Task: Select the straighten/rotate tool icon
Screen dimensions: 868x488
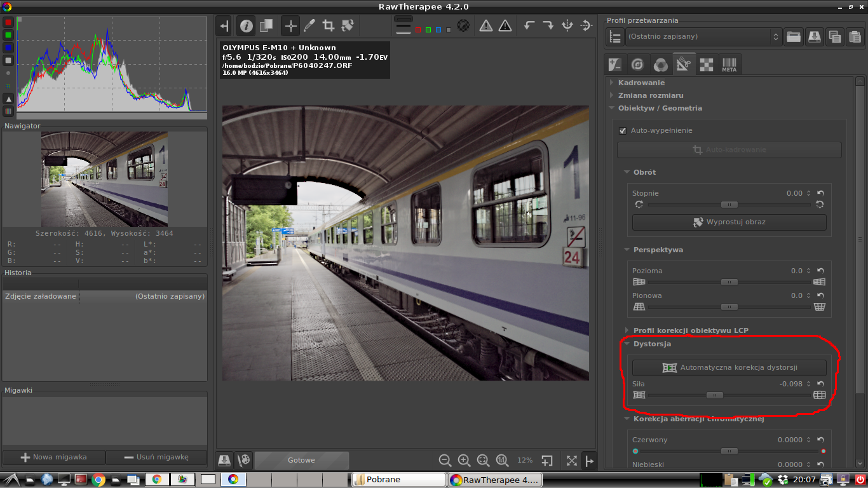Action: (347, 26)
